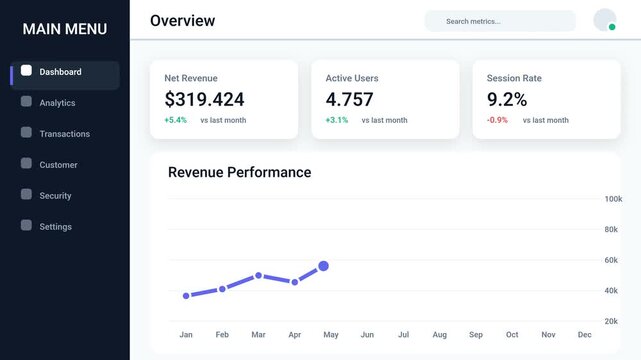The height and width of the screenshot is (360, 641).
Task: Click the Net Revenue card label
Action: point(191,78)
